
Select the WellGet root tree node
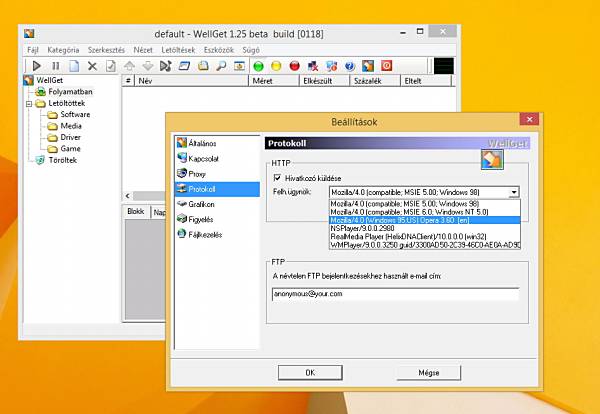49,80
